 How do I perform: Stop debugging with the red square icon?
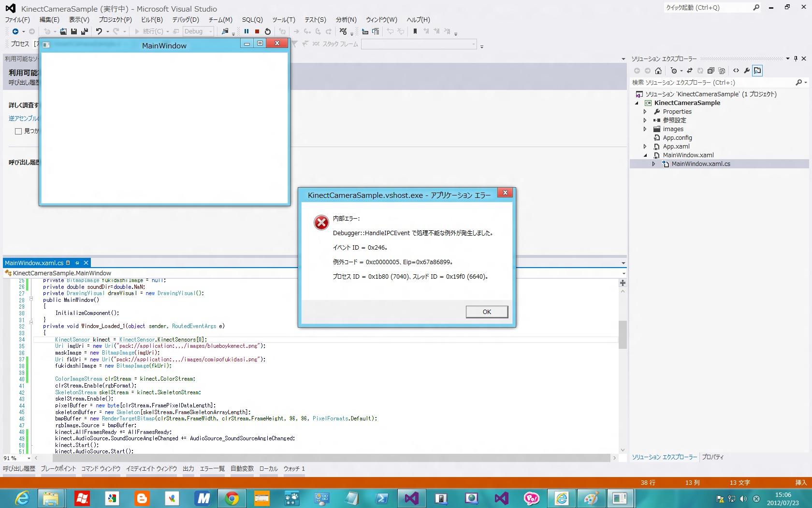coord(257,31)
